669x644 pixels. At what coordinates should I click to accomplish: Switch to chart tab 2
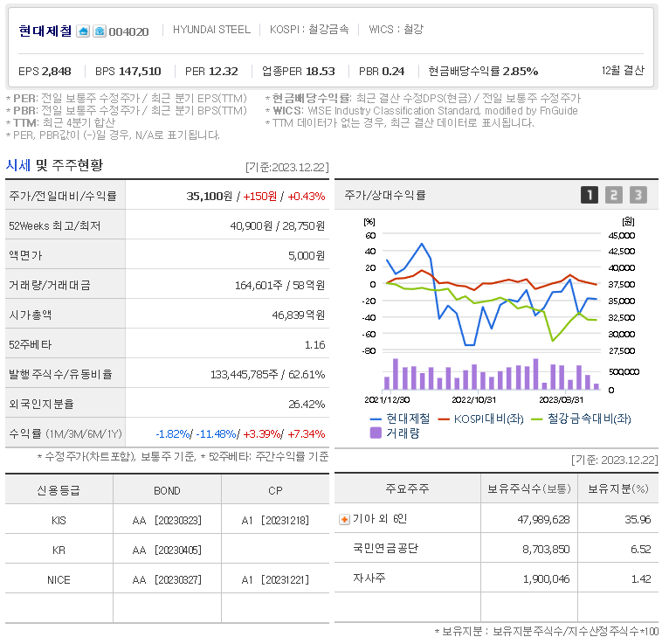tap(613, 195)
